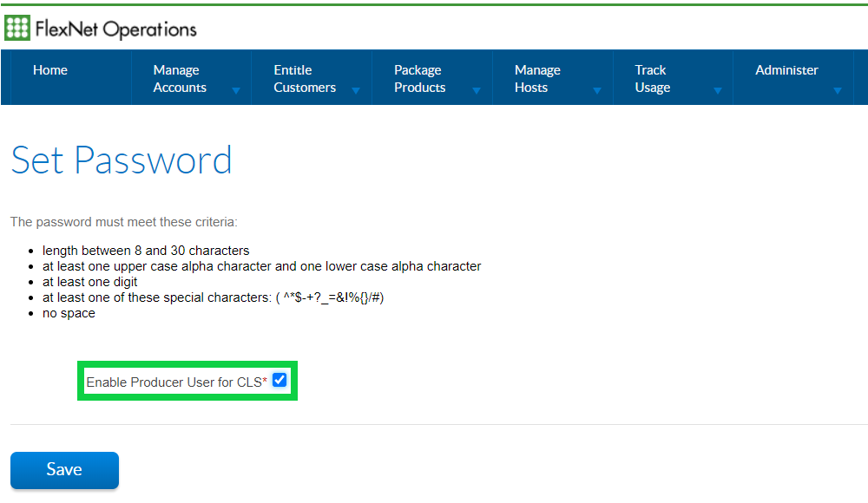Screen dimensions: 868x503
Task: Click the 'at least one digit' criterion
Action: point(89,282)
